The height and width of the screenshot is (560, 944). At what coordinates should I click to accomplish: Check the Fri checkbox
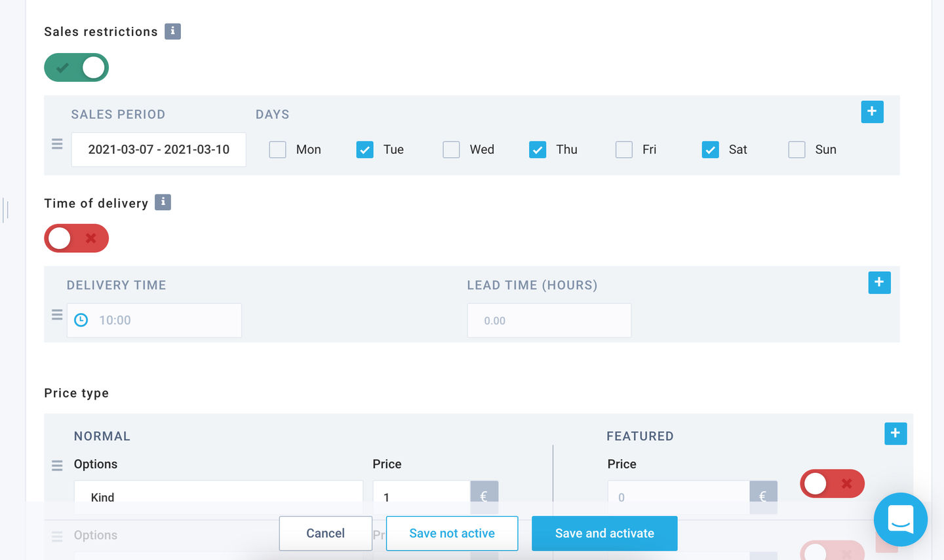coord(624,149)
